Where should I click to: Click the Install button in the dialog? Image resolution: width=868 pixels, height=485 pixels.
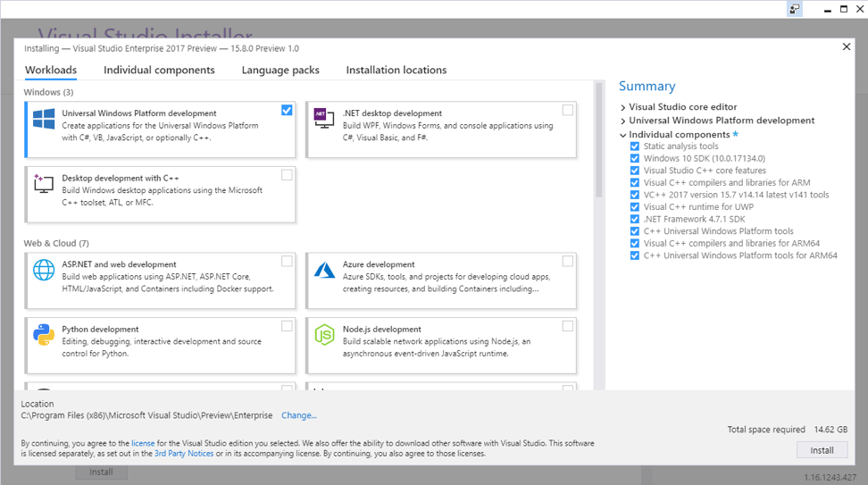pyautogui.click(x=822, y=450)
